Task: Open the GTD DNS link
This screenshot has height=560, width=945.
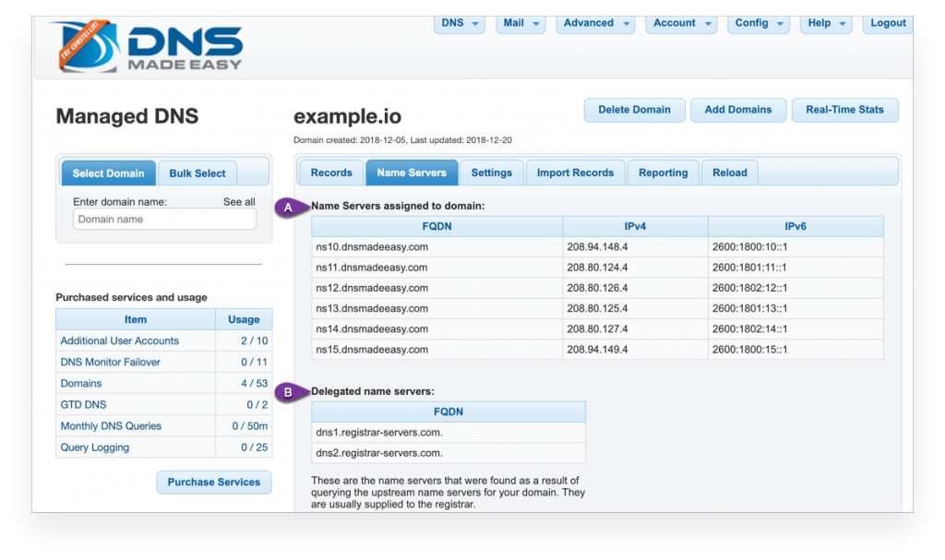Action: 83,404
